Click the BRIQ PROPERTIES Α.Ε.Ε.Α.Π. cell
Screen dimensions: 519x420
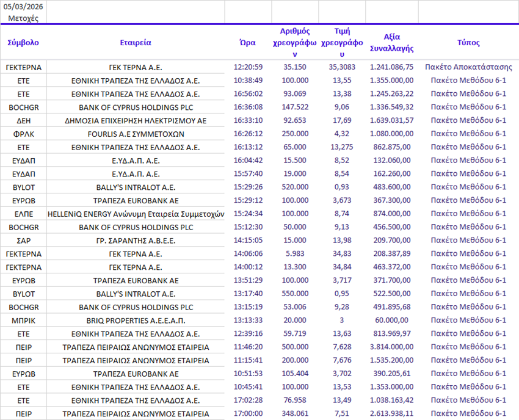click(136, 320)
